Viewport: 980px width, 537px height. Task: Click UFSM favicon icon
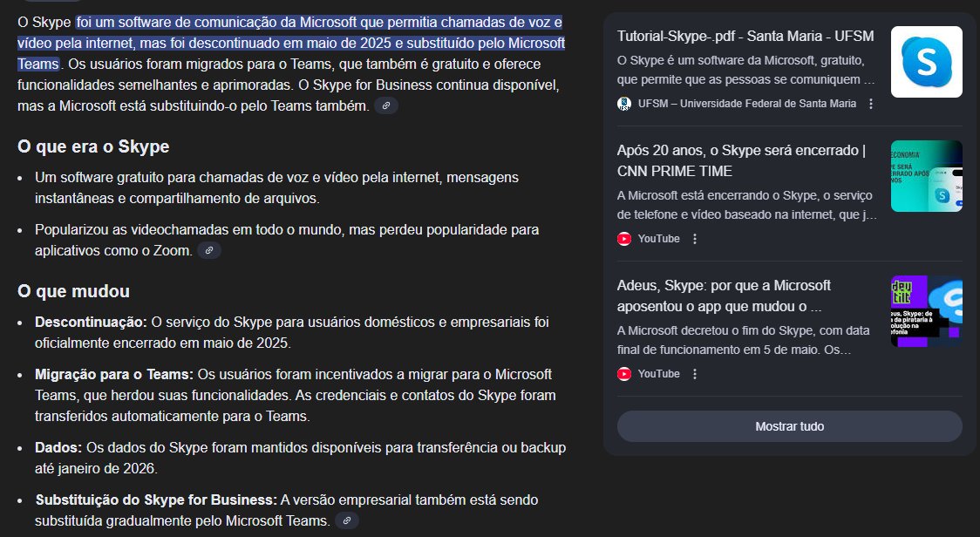tap(623, 104)
